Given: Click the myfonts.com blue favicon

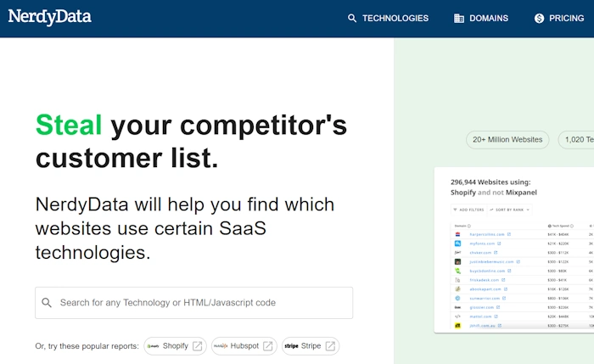Looking at the screenshot, I should pyautogui.click(x=457, y=244).
